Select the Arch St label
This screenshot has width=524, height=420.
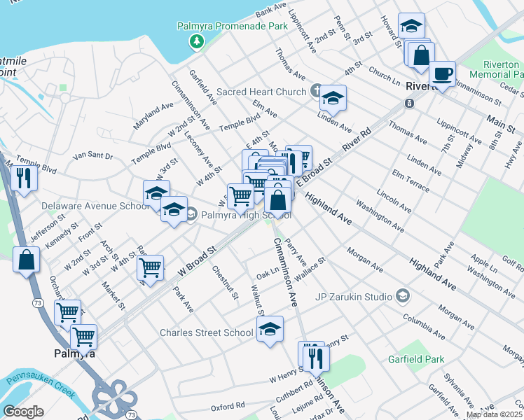pyautogui.click(x=109, y=251)
